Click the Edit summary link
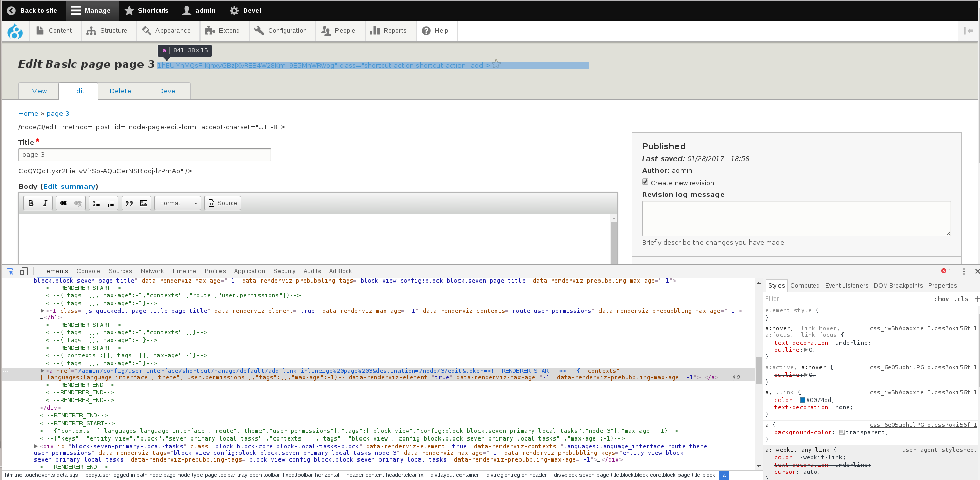This screenshot has width=980, height=480. (69, 186)
